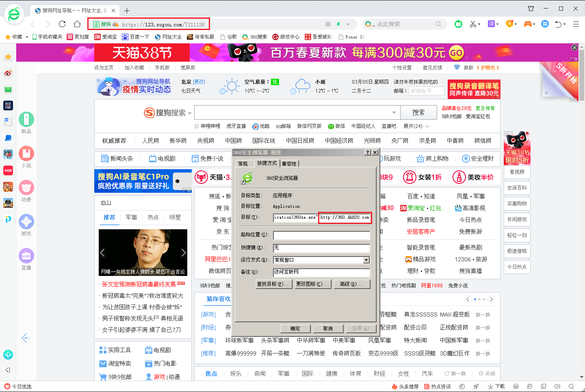Click the scissors screenshot tool icon
585x392 pixels.
tap(473, 24)
